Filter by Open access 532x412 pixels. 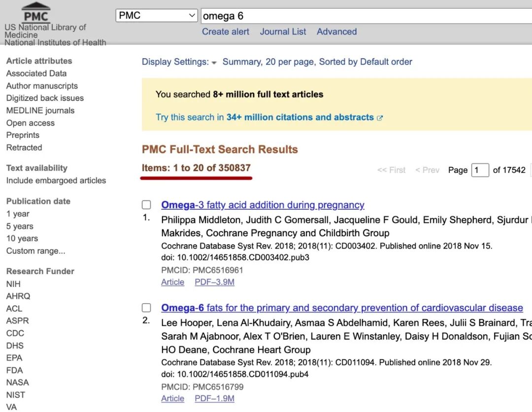(x=31, y=123)
